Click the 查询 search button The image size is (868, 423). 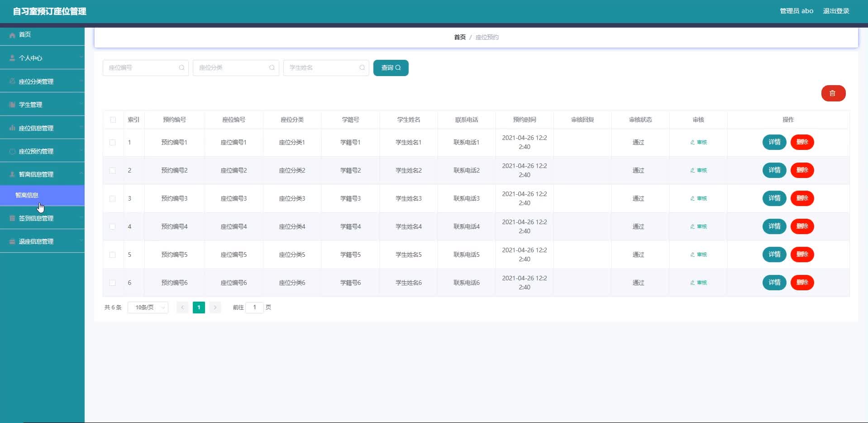click(391, 68)
